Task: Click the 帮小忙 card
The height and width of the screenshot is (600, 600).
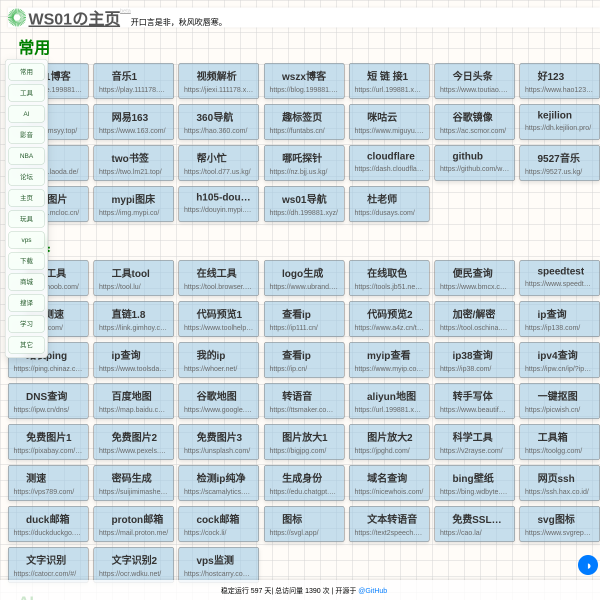Action: click(x=218, y=163)
